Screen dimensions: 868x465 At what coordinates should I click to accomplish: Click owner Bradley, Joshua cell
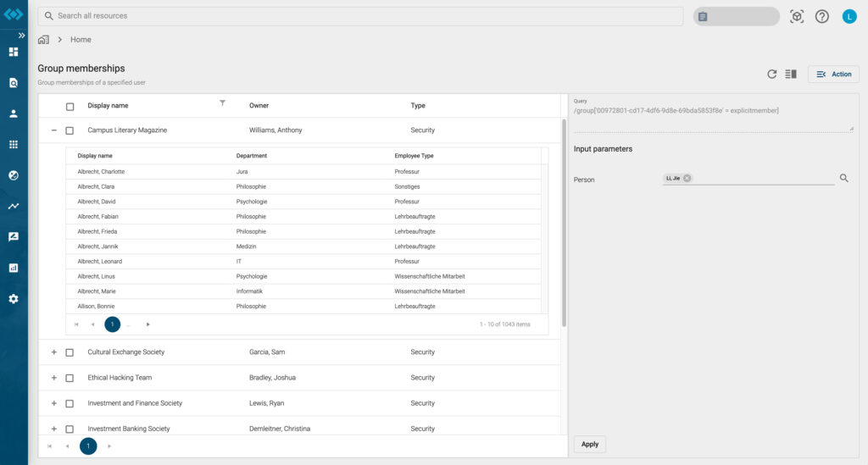[x=272, y=378]
